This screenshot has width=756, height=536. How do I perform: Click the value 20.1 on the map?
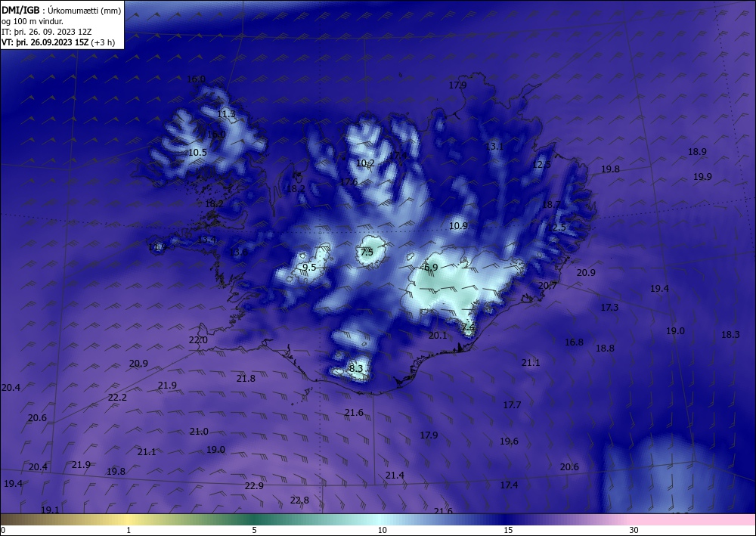pyautogui.click(x=437, y=336)
